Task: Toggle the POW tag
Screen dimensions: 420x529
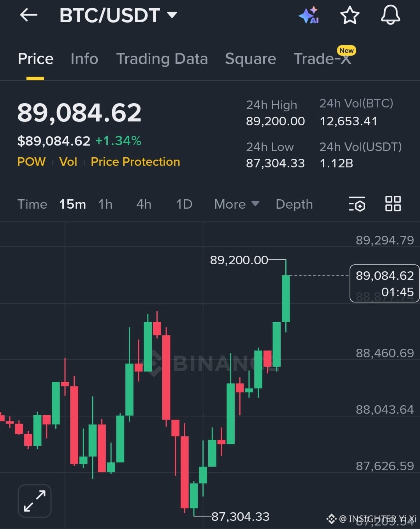Action: pos(31,162)
